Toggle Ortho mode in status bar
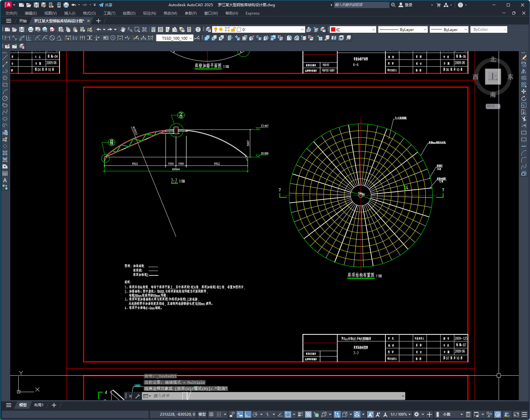 247,414
